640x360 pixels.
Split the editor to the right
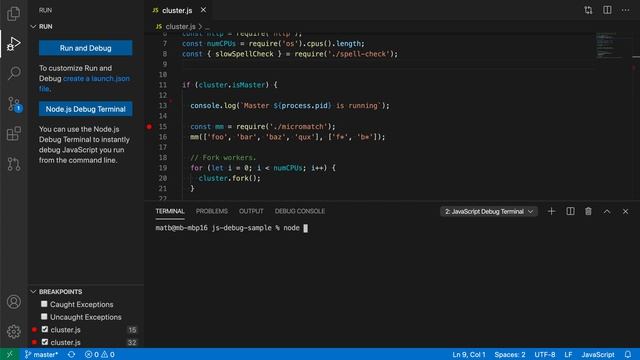[x=607, y=10]
